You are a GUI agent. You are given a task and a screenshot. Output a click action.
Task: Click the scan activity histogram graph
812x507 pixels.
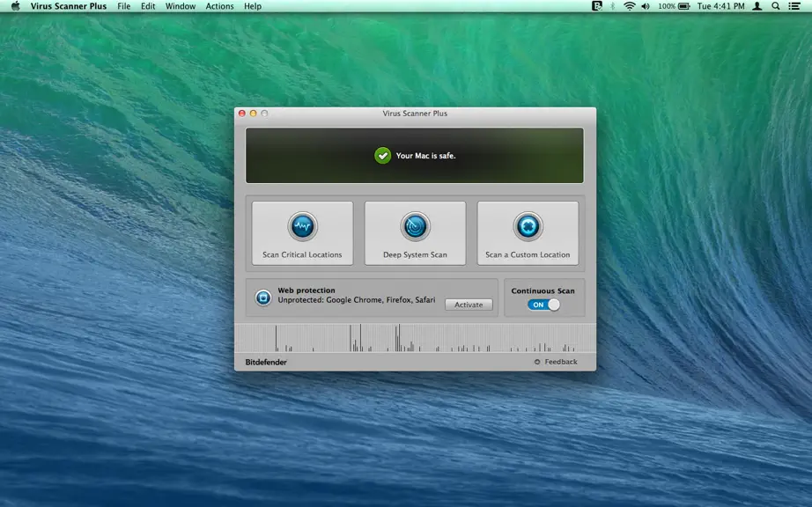pos(415,338)
